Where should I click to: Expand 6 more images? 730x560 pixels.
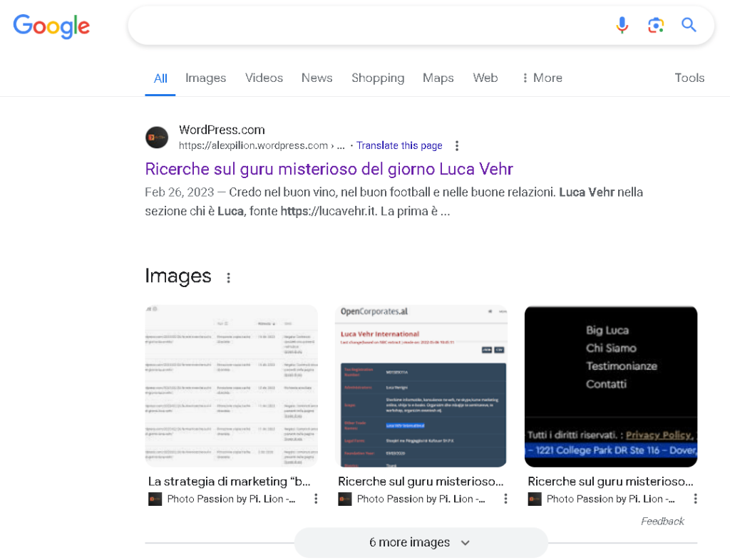coord(421,542)
